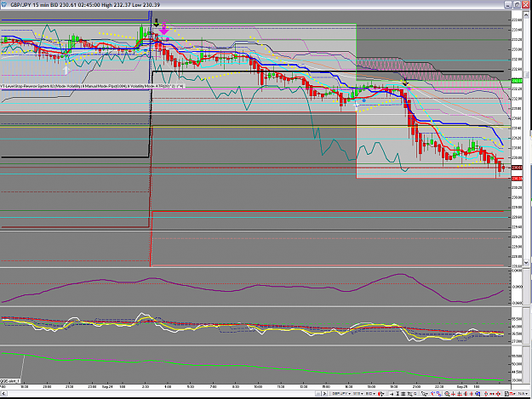Screen dimensions: 532x399
Task: Click the red 230.61 current price tag
Action: coord(517,168)
